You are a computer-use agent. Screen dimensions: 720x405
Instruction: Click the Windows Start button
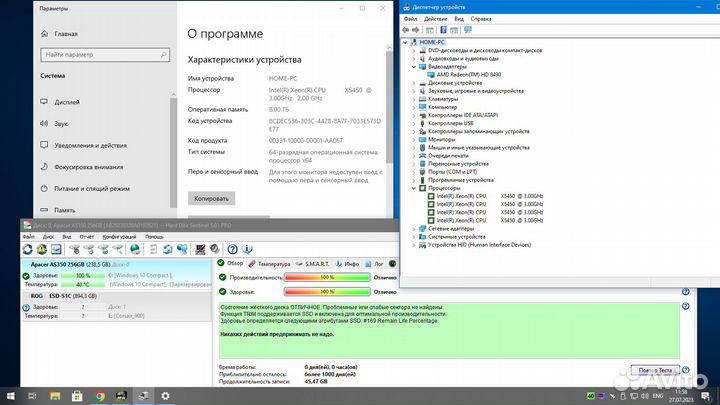11,395
